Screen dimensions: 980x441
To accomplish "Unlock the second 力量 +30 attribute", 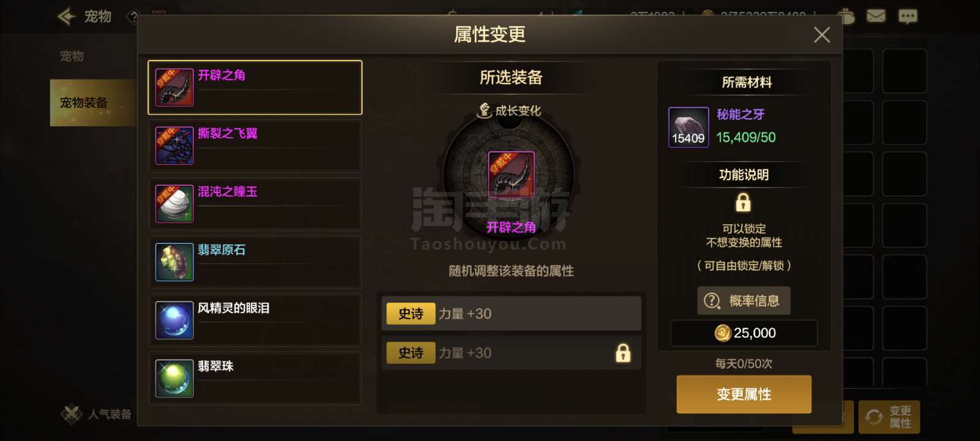I will (x=623, y=353).
